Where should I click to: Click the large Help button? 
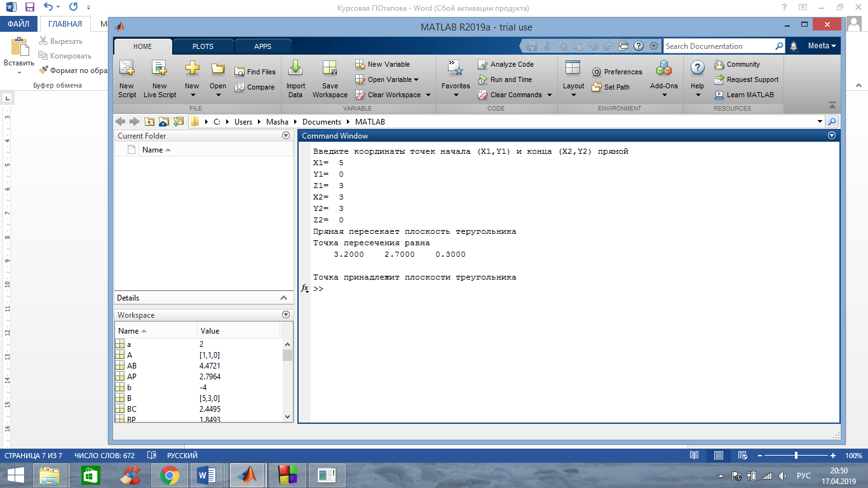(x=697, y=79)
